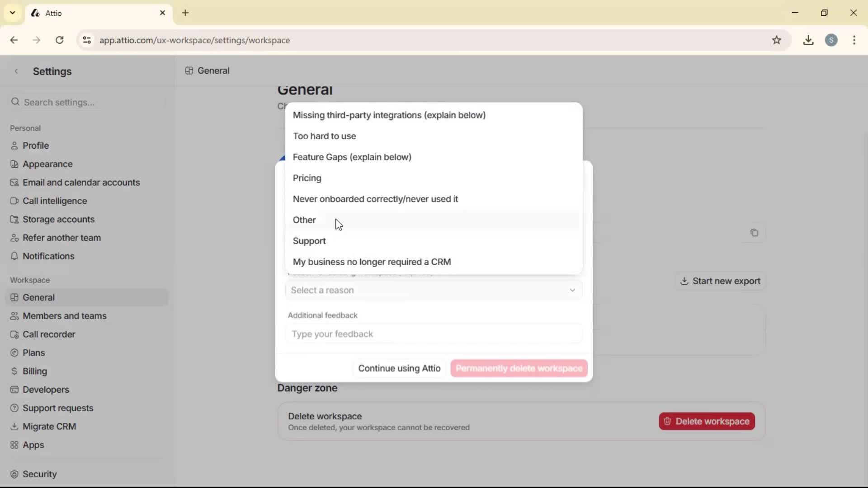Select Email and calendar accounts
Image resolution: width=868 pixels, height=488 pixels.
[x=81, y=182]
